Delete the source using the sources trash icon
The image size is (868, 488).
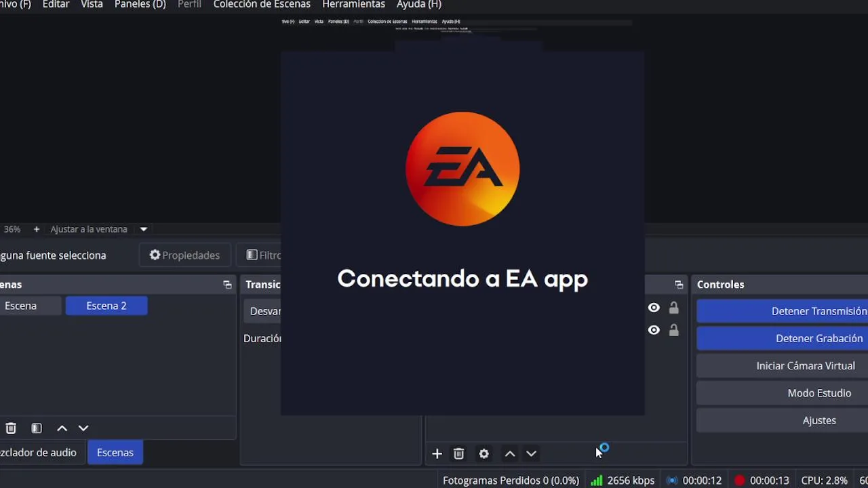coord(458,453)
